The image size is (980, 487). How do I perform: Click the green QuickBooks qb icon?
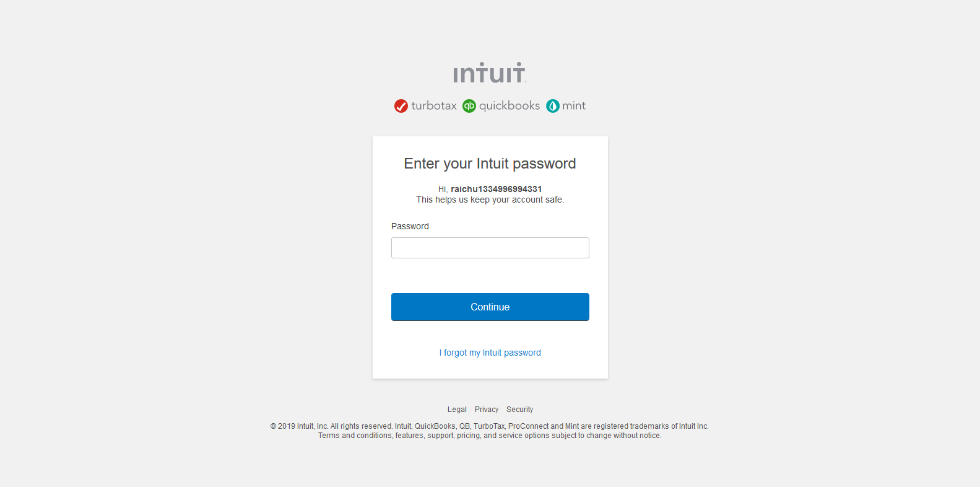pyautogui.click(x=469, y=106)
